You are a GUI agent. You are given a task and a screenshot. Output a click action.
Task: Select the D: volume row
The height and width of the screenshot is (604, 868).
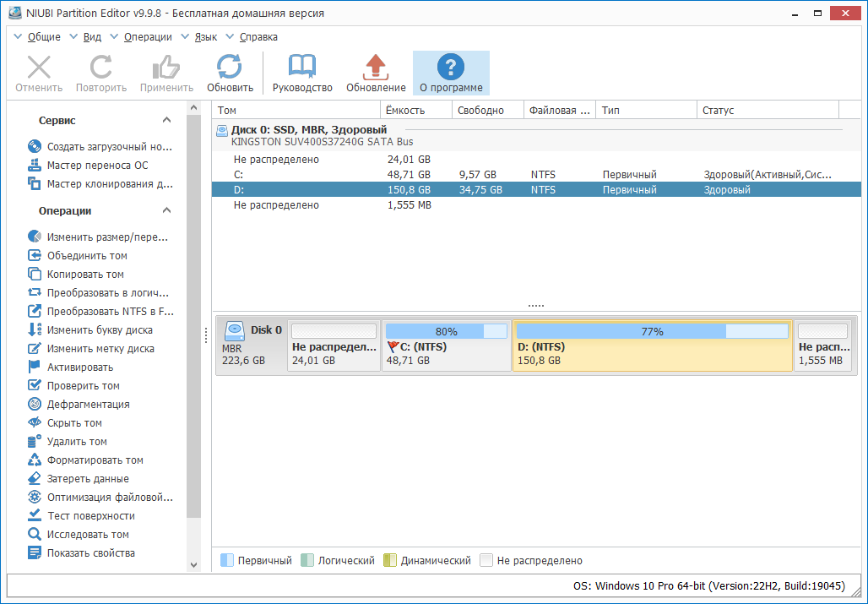pyautogui.click(x=536, y=189)
